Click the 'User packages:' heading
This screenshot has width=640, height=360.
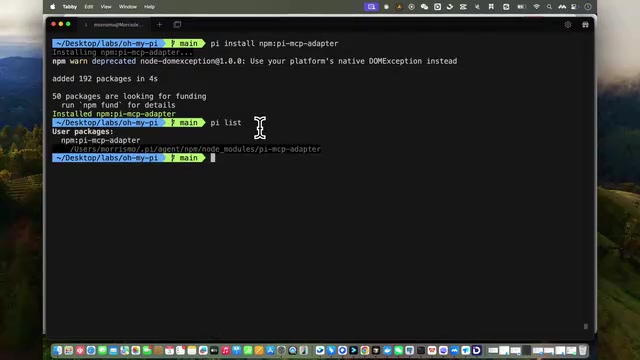(83, 131)
